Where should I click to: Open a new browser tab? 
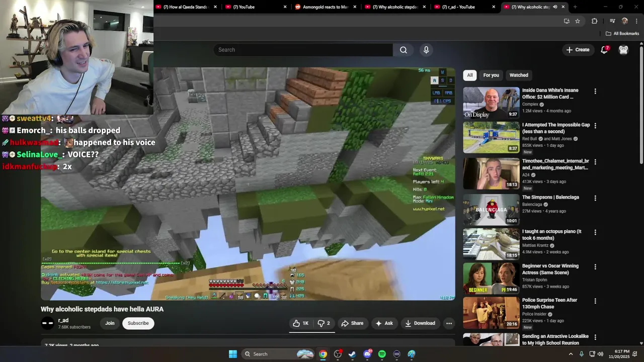point(575,7)
